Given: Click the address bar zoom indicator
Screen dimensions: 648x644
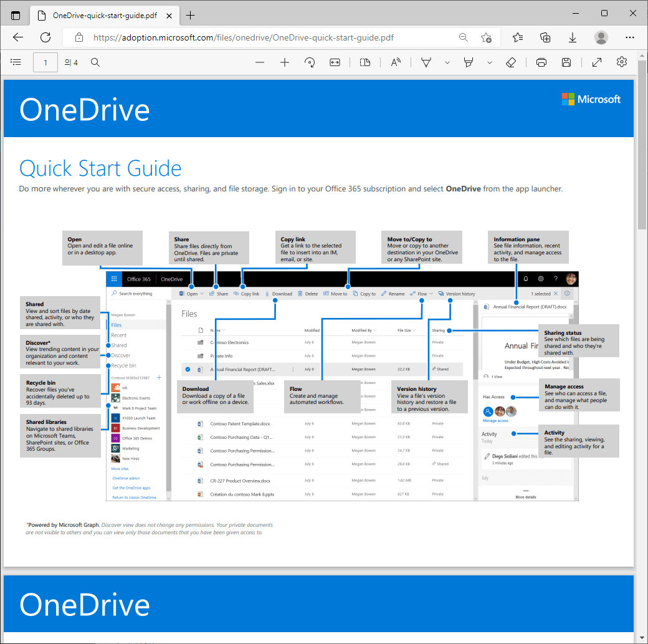Looking at the screenshot, I should click(464, 37).
